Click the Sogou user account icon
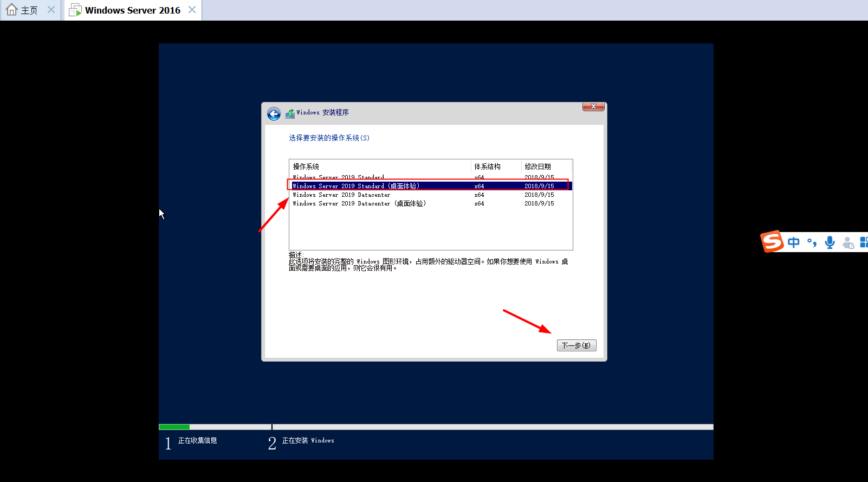 pyautogui.click(x=848, y=243)
